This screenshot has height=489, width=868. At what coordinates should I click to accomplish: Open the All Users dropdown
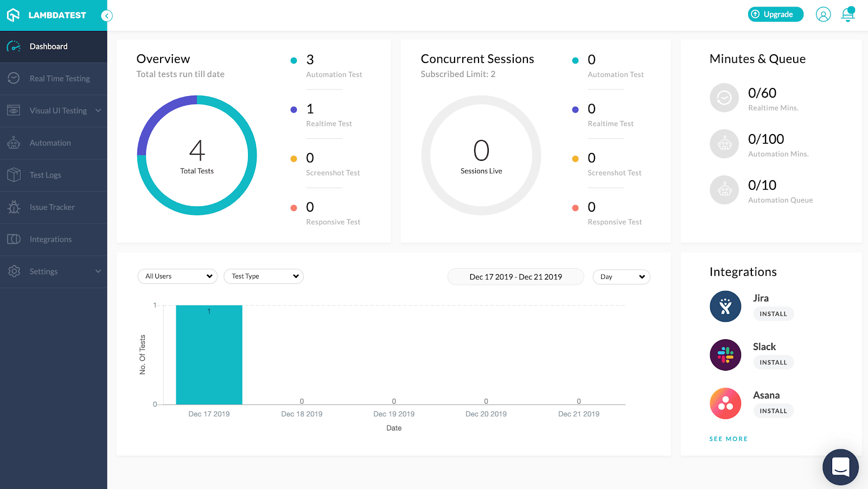point(177,276)
